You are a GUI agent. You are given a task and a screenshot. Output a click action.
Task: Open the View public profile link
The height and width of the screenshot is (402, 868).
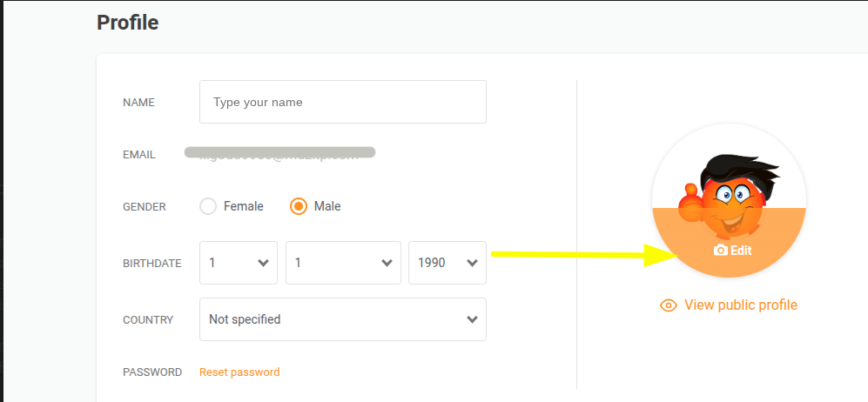click(740, 305)
